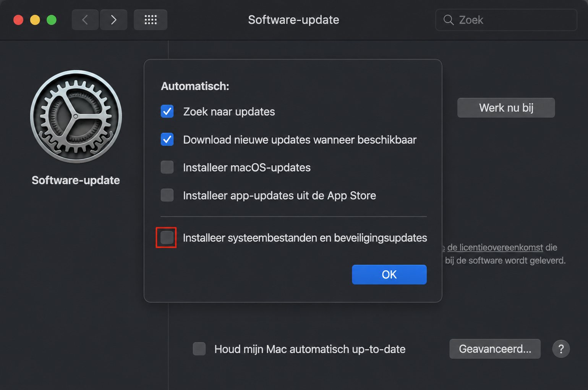The height and width of the screenshot is (390, 588).
Task: Click the yellow minimize window button
Action: coord(35,20)
